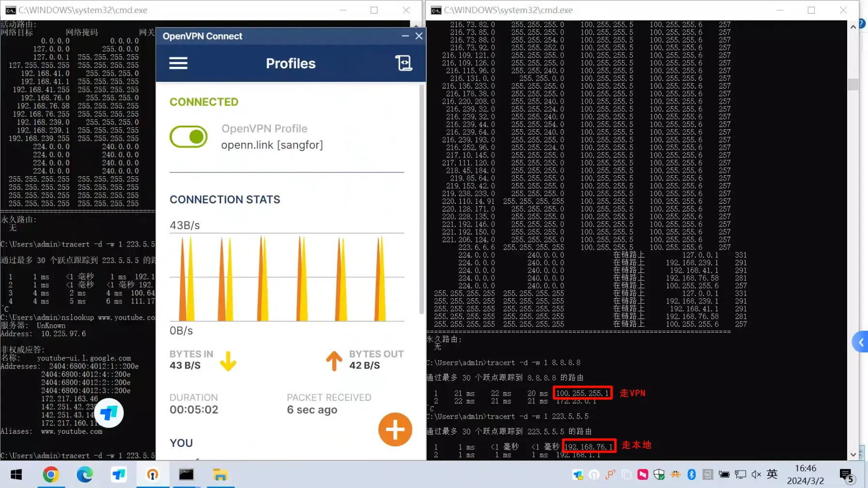The height and width of the screenshot is (488, 868).
Task: Click the orange P bracket tray icon
Action: click(610, 474)
